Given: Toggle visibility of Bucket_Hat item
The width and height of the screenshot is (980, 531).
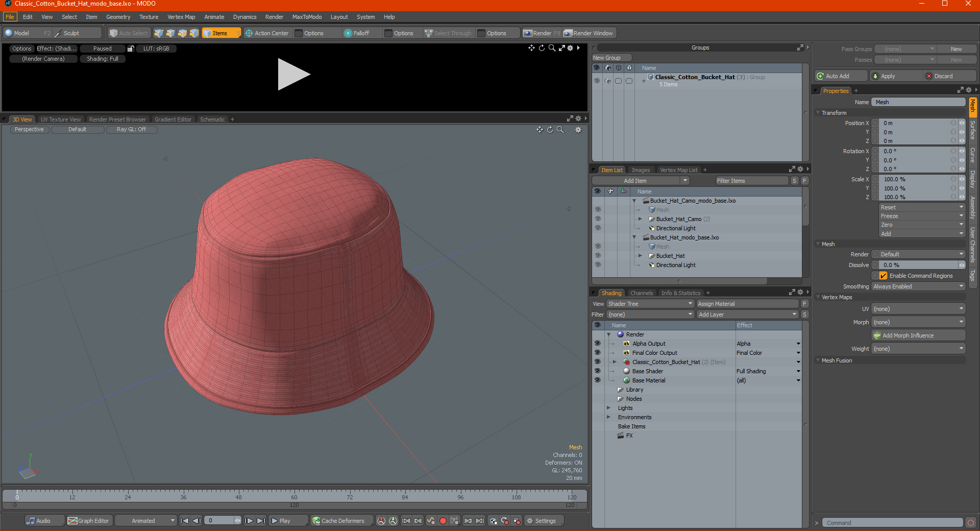Looking at the screenshot, I should point(597,256).
